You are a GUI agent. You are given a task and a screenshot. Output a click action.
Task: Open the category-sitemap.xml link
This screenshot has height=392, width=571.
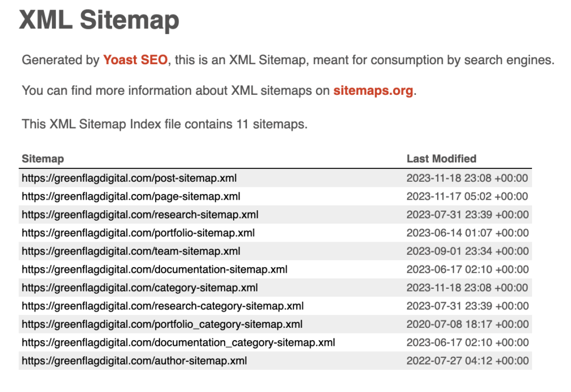tap(139, 287)
